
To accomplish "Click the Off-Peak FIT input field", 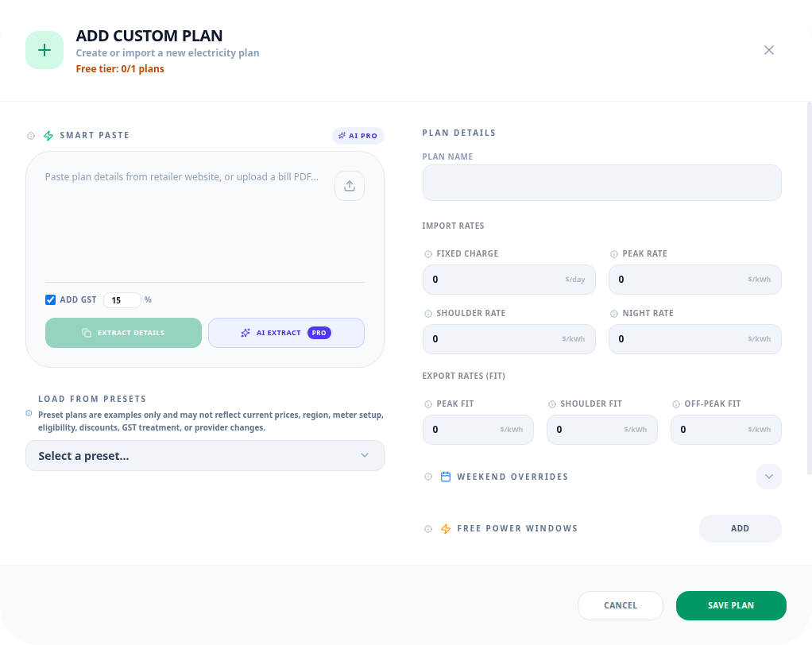I will [x=726, y=430].
